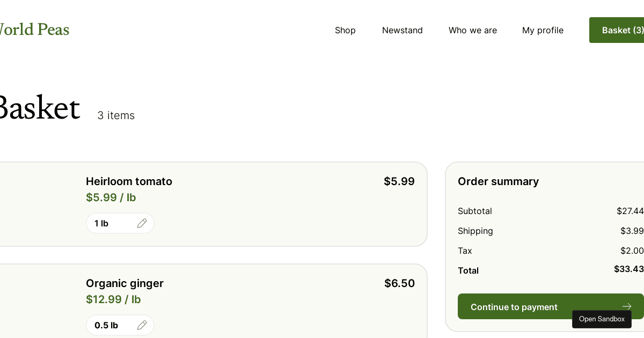This screenshot has height=338, width=644.
Task: Continue to payment
Action: click(x=551, y=306)
